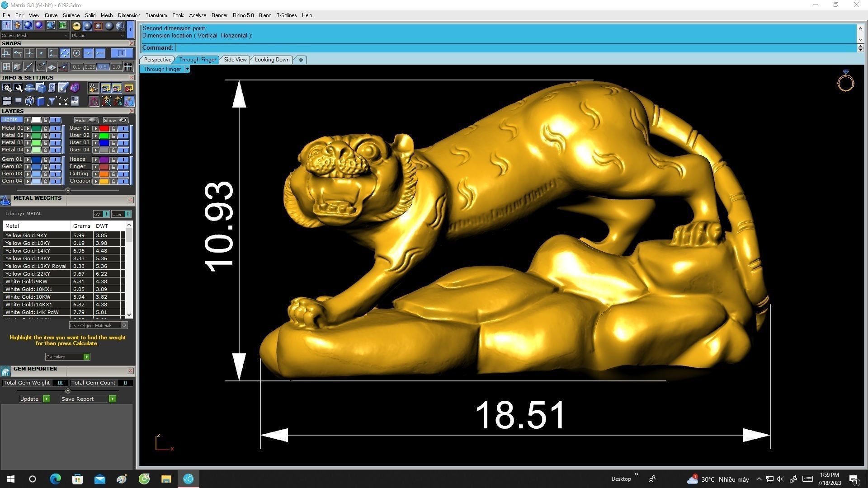
Task: Expand the User 01 layer arrow
Action: [x=96, y=128]
